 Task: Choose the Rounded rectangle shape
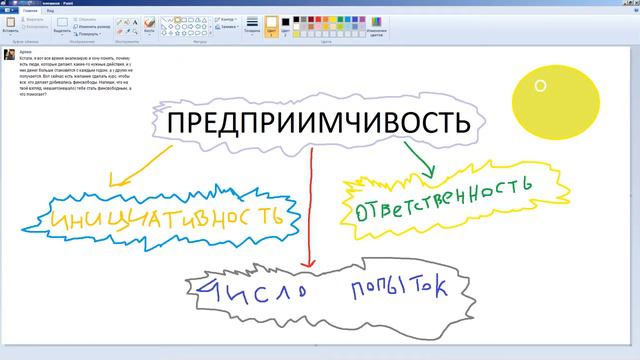(x=191, y=20)
